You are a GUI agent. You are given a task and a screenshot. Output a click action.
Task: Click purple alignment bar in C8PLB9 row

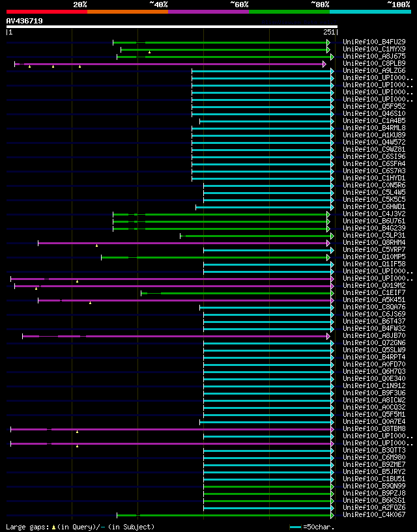point(170,64)
